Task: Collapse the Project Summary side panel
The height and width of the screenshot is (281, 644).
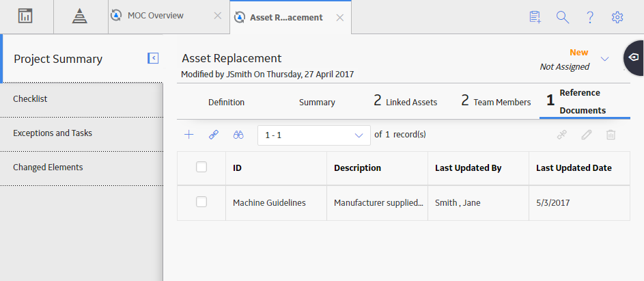Action: coord(153,58)
